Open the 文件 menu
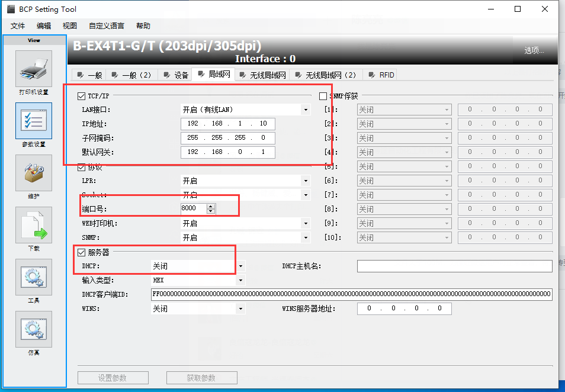The height and width of the screenshot is (392, 565). 18,26
